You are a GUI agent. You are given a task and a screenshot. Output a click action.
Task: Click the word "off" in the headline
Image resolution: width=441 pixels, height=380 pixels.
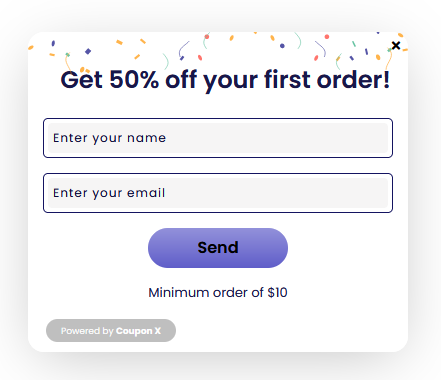pyautogui.click(x=181, y=80)
